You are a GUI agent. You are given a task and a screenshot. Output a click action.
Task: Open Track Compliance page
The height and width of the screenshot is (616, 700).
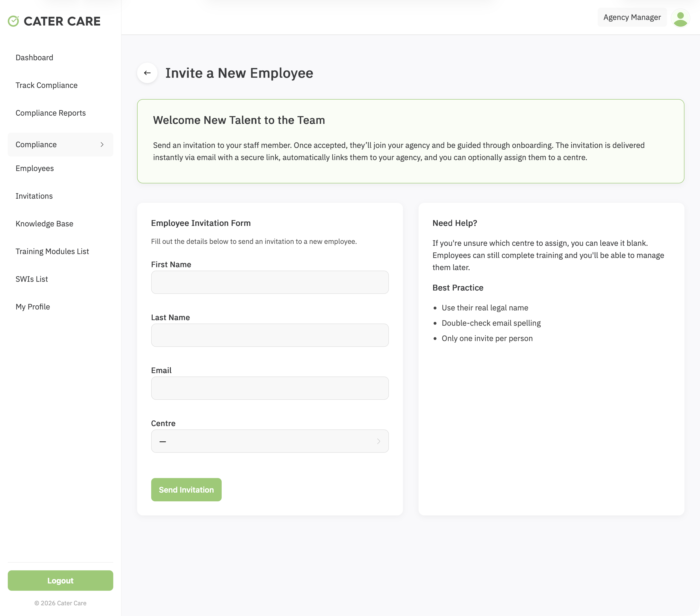tap(47, 85)
